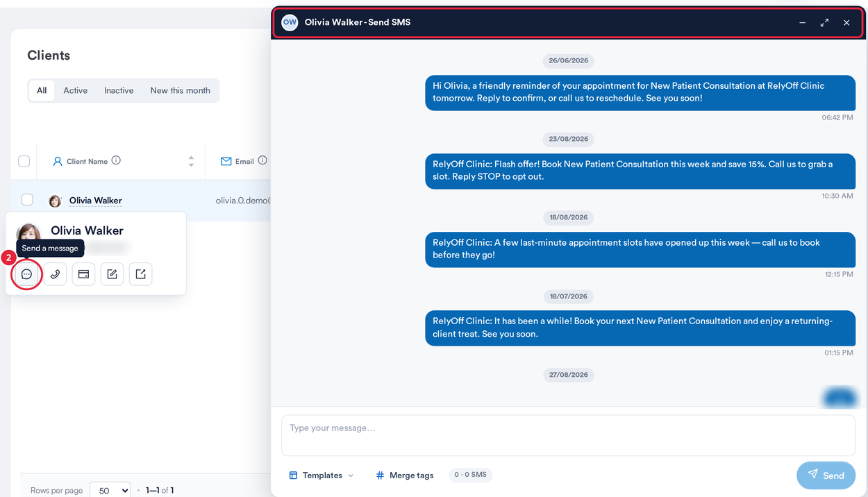
Task: Tick the Olivia Walker row checkbox
Action: pos(27,200)
